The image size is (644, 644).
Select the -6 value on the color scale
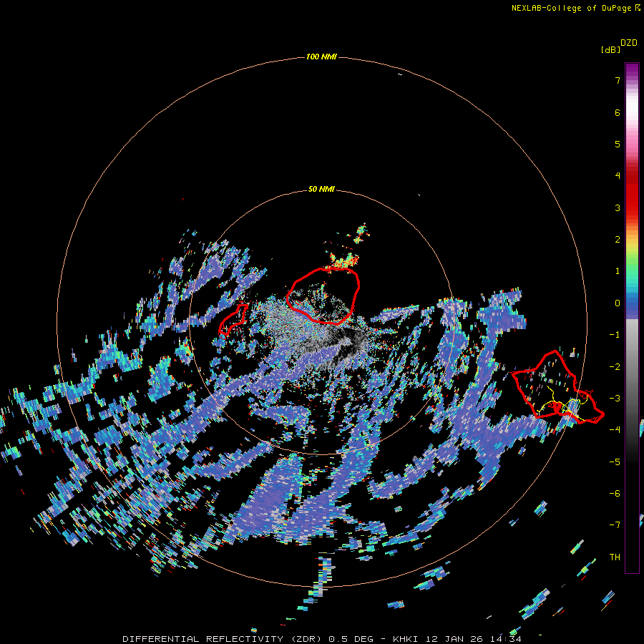click(615, 494)
